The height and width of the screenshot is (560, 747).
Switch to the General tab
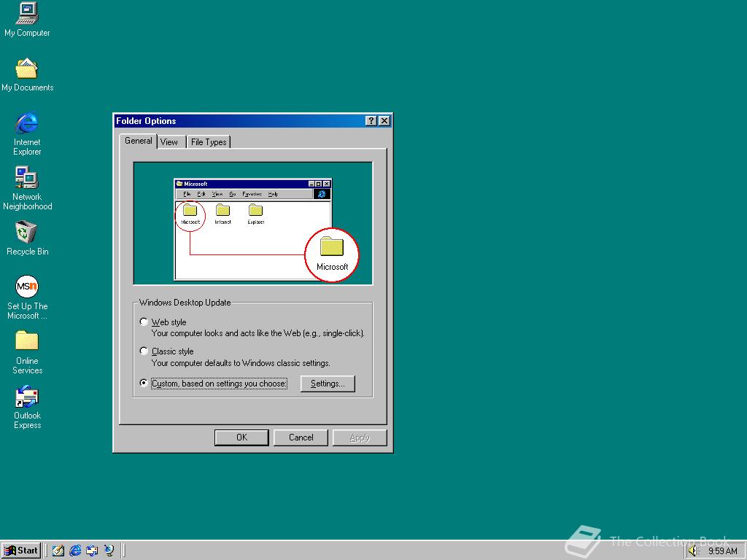tap(138, 141)
